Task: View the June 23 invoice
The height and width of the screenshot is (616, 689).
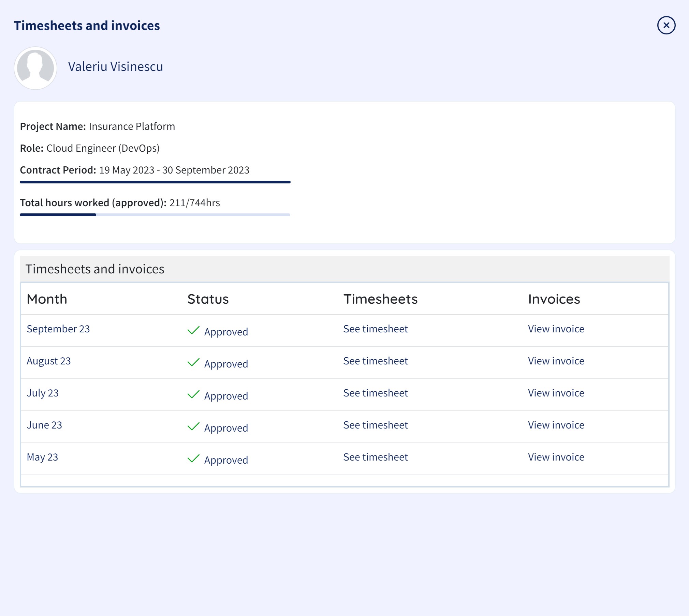Action: click(x=556, y=425)
